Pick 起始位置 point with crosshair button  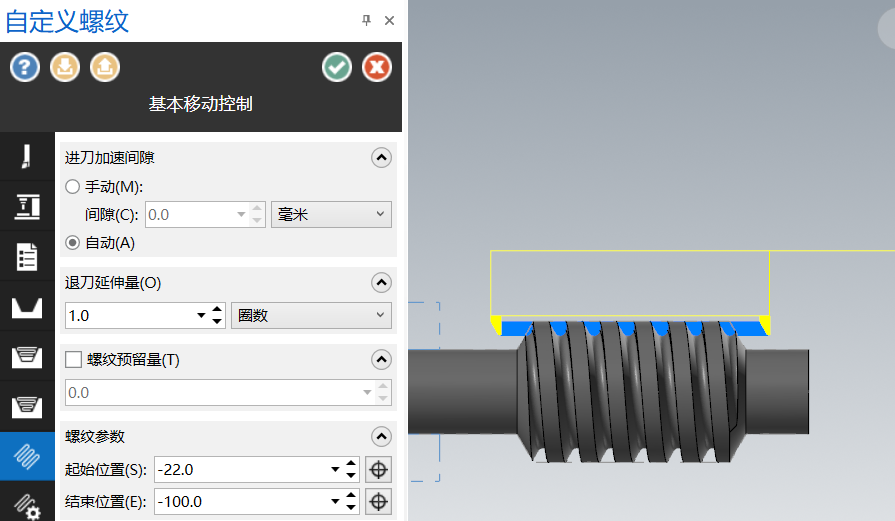(378, 470)
